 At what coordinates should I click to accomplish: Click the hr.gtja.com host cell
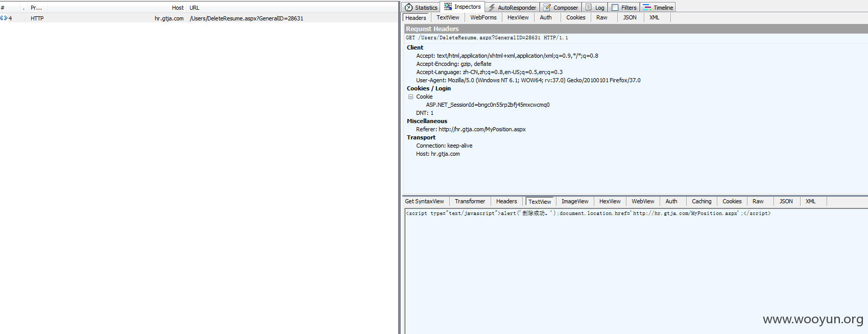pos(169,18)
